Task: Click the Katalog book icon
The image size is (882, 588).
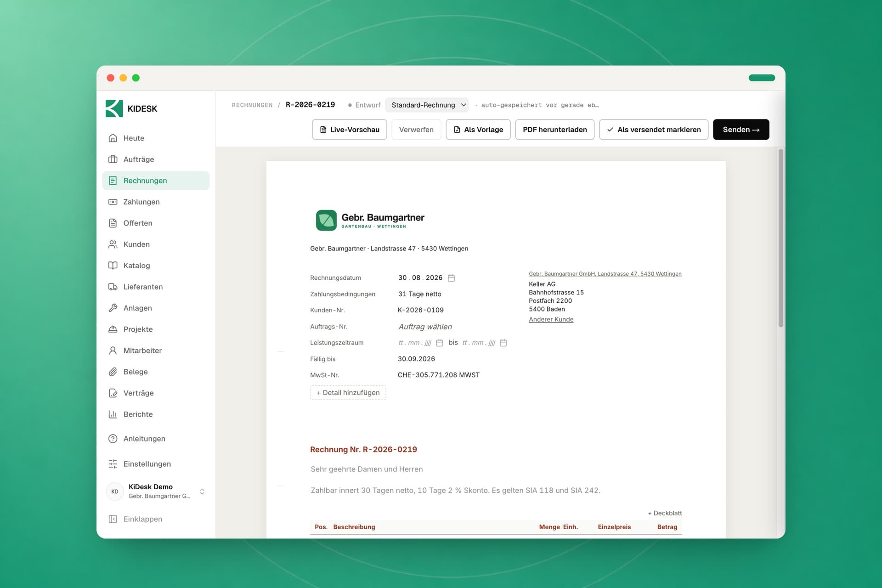Action: pyautogui.click(x=113, y=266)
